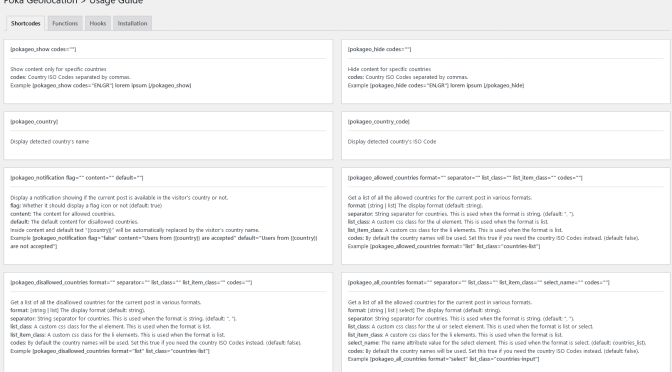Click the pokageo_hide example line
The width and height of the screenshot is (672, 372).
point(436,85)
